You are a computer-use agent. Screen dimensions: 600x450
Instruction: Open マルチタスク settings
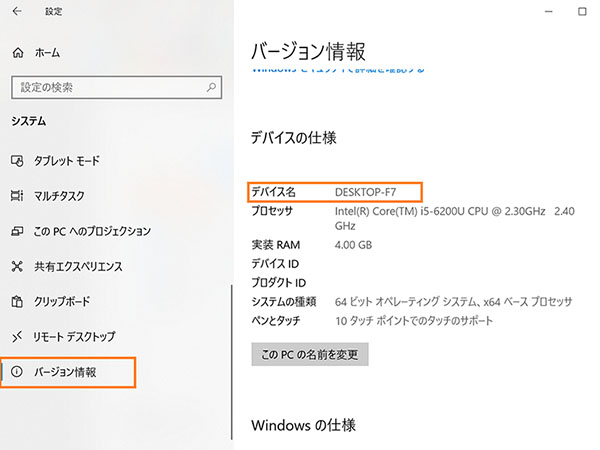pos(59,196)
